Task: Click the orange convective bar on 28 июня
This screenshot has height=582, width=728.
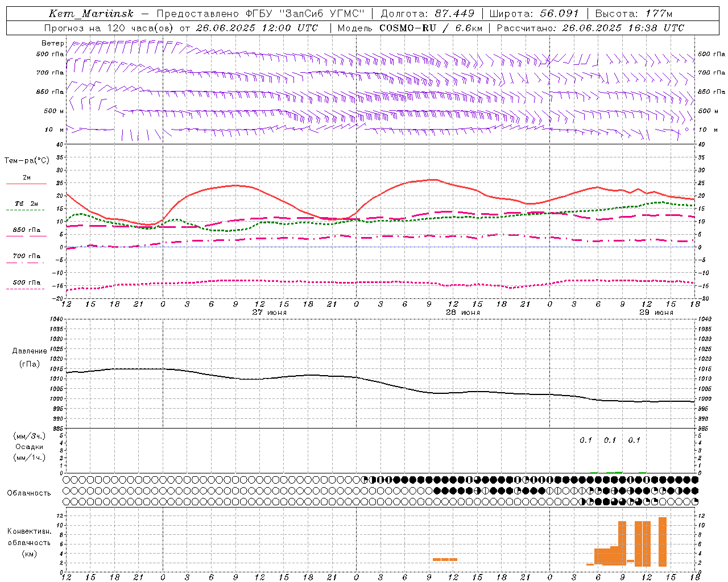Action: click(445, 559)
